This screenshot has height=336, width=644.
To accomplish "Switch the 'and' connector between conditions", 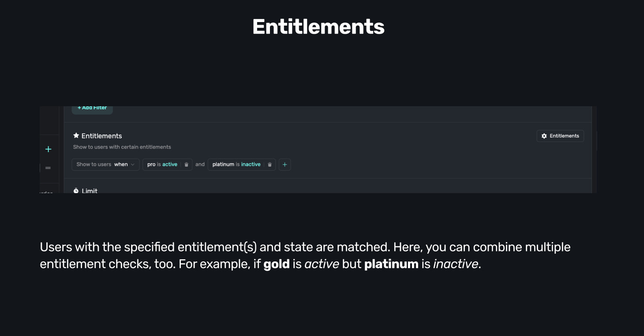I will tap(200, 164).
